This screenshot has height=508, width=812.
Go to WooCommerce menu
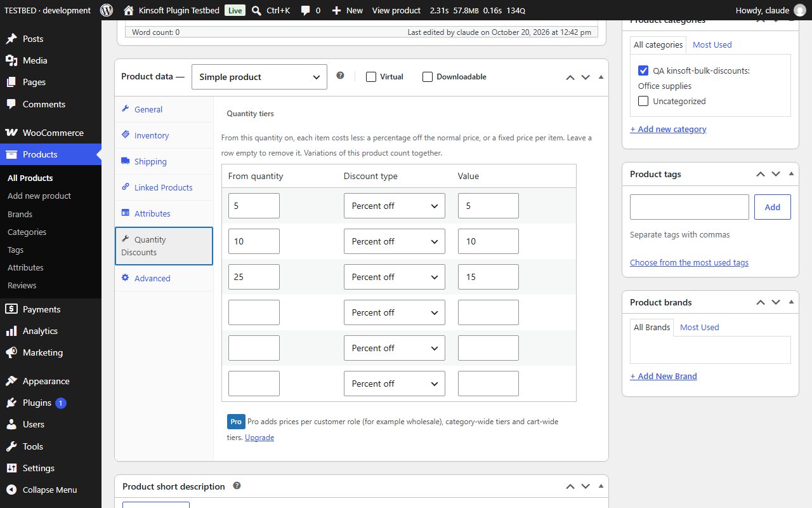pyautogui.click(x=51, y=133)
